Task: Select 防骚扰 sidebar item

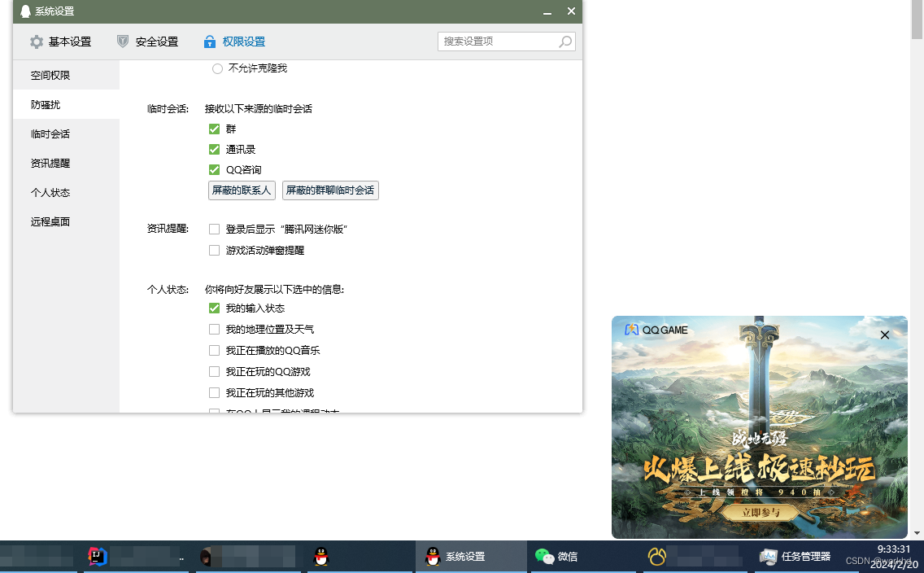Action: point(66,104)
